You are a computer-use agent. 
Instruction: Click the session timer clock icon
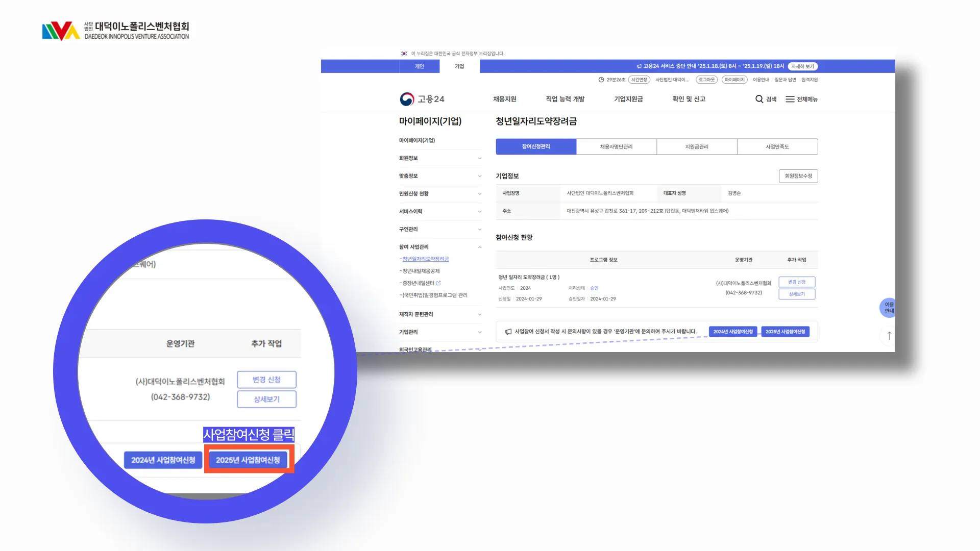click(601, 80)
